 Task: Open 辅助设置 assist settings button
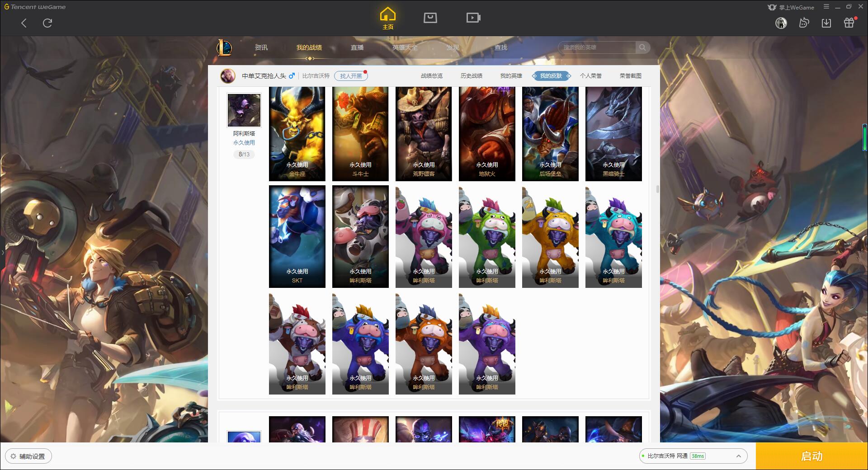[x=28, y=456]
